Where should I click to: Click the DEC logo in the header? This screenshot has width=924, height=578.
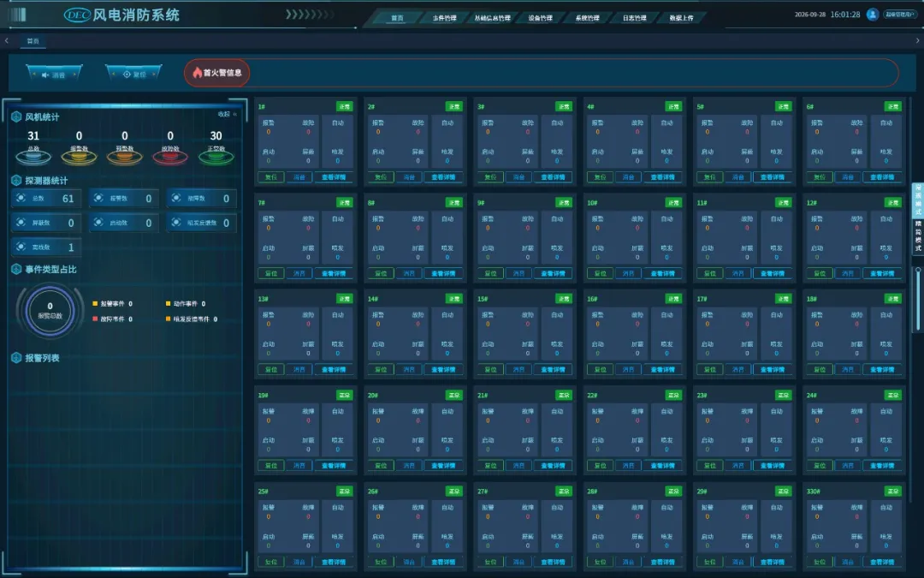pyautogui.click(x=77, y=15)
